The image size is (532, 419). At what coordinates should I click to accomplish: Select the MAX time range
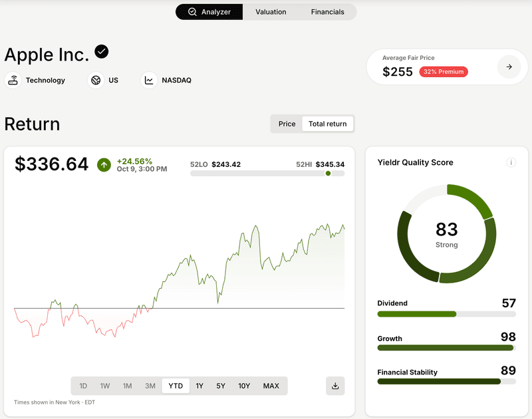click(x=271, y=386)
